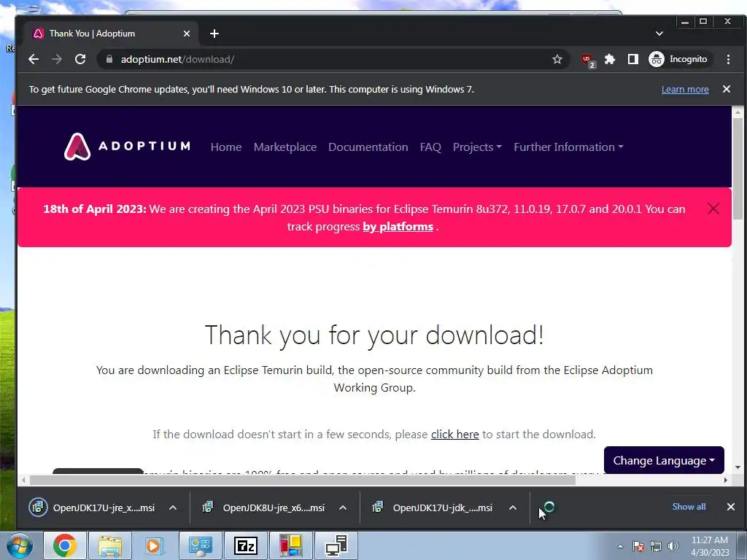Click the Action Center flag tray icon
This screenshot has width=747, height=560.
638,546
